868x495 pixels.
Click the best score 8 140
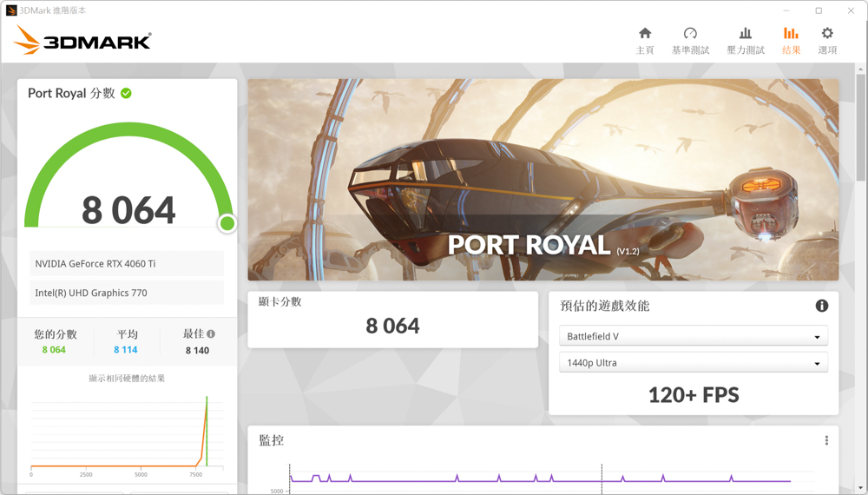(197, 351)
